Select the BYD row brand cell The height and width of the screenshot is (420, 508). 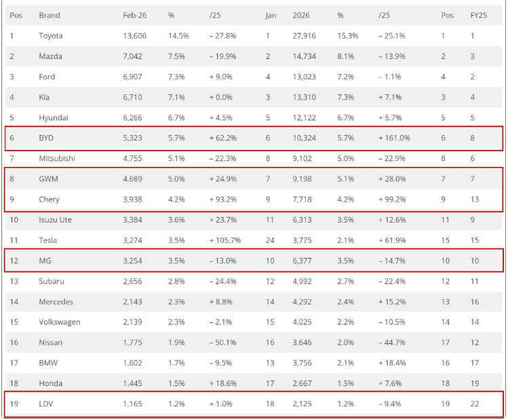pyautogui.click(x=48, y=138)
